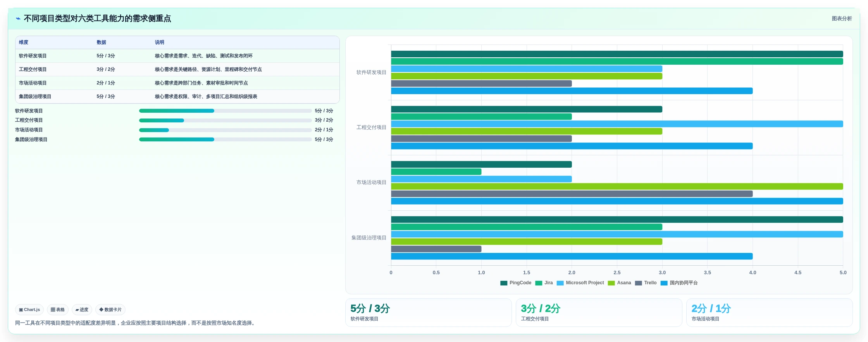868x342 pixels.
Task: Select the 表格 tag chip
Action: 58,310
